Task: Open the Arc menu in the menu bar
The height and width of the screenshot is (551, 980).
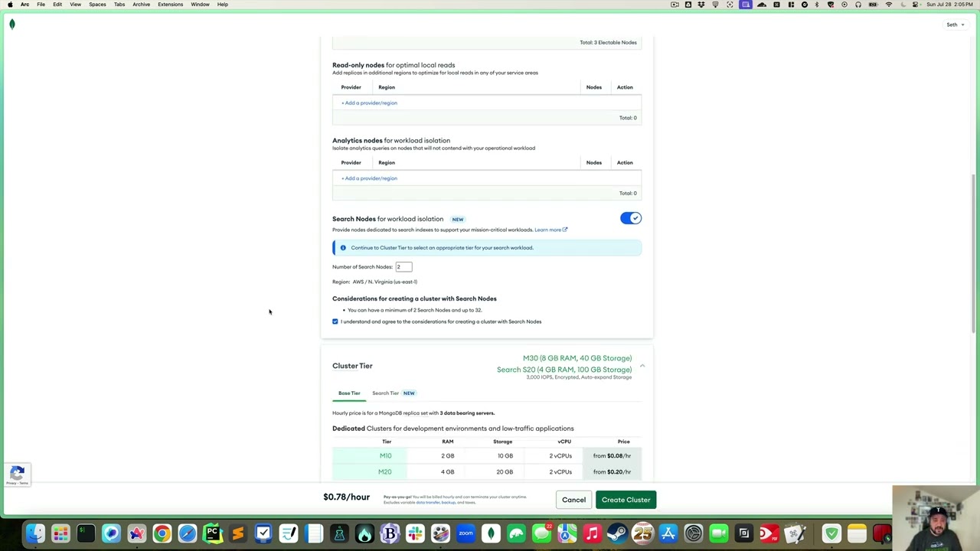Action: 24,5
